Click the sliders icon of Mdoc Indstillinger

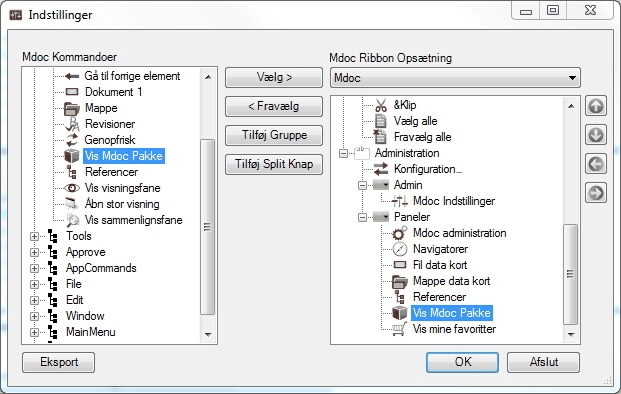pos(400,201)
